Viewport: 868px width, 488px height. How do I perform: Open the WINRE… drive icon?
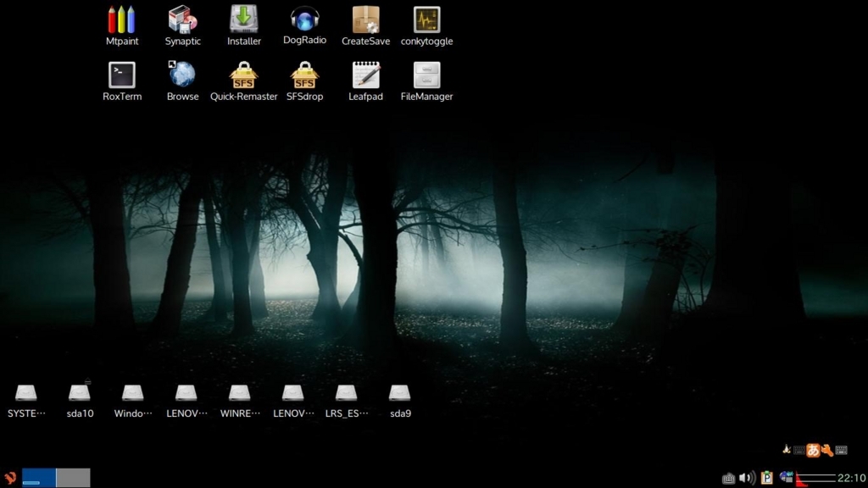point(240,393)
